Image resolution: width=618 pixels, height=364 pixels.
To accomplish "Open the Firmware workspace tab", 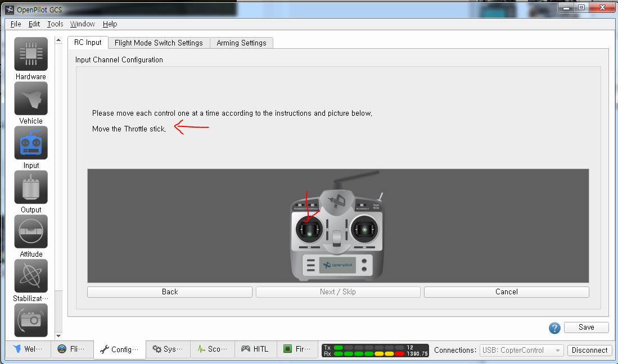I will click(297, 349).
